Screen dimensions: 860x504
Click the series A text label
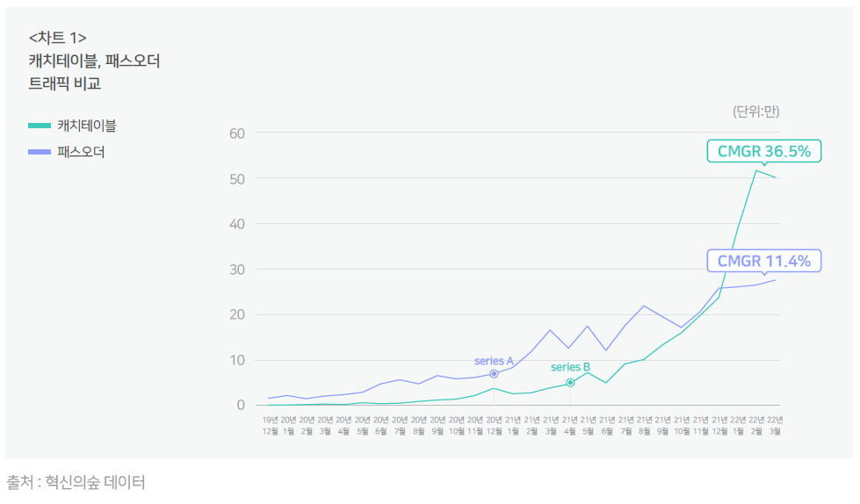[494, 361]
